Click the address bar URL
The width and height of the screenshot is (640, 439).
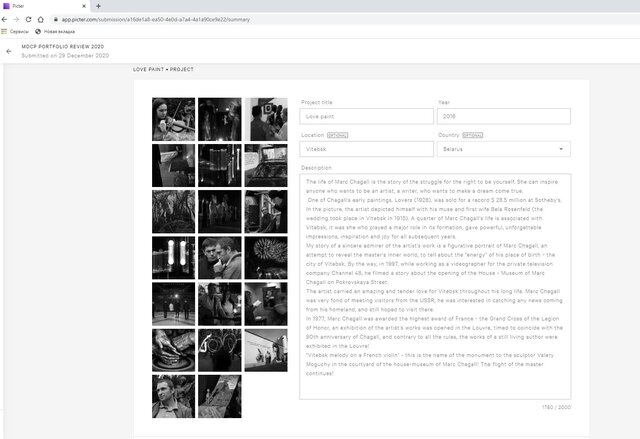tap(156, 20)
